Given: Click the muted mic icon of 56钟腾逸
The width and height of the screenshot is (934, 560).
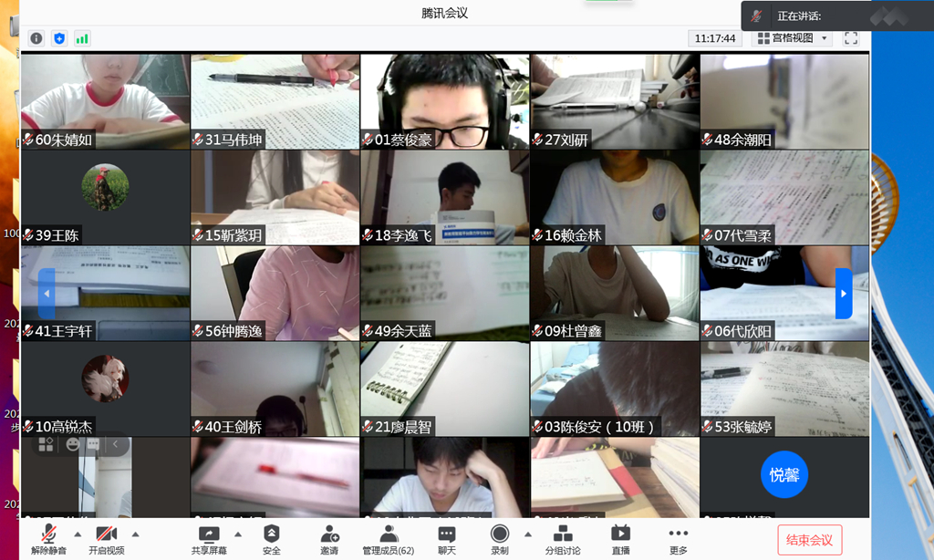Looking at the screenshot, I should click(198, 331).
